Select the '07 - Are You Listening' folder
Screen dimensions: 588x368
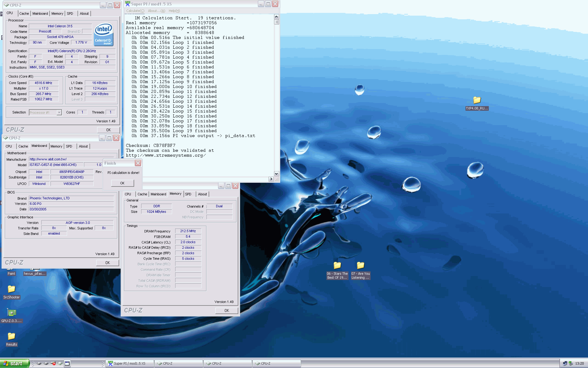coord(360,270)
